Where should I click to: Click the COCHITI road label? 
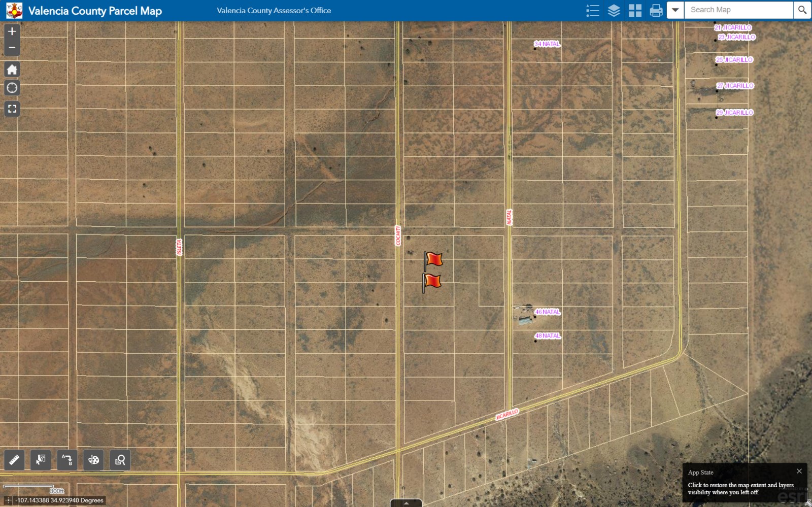point(398,236)
